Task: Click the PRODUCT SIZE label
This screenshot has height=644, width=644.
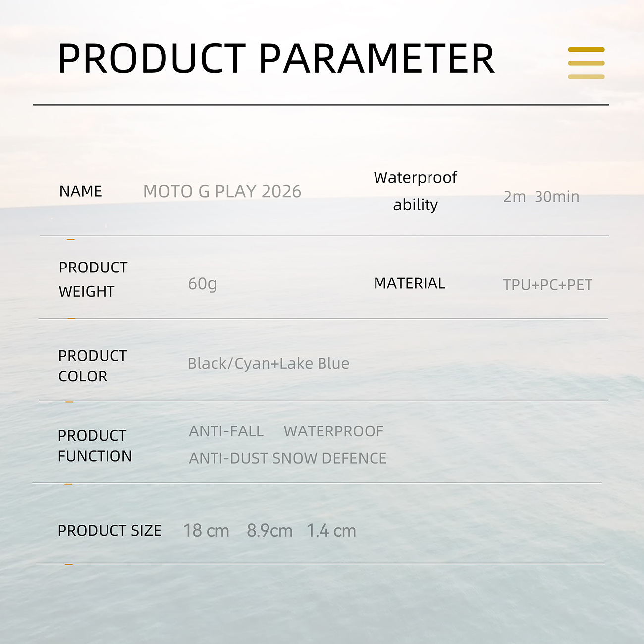Action: coord(109,531)
